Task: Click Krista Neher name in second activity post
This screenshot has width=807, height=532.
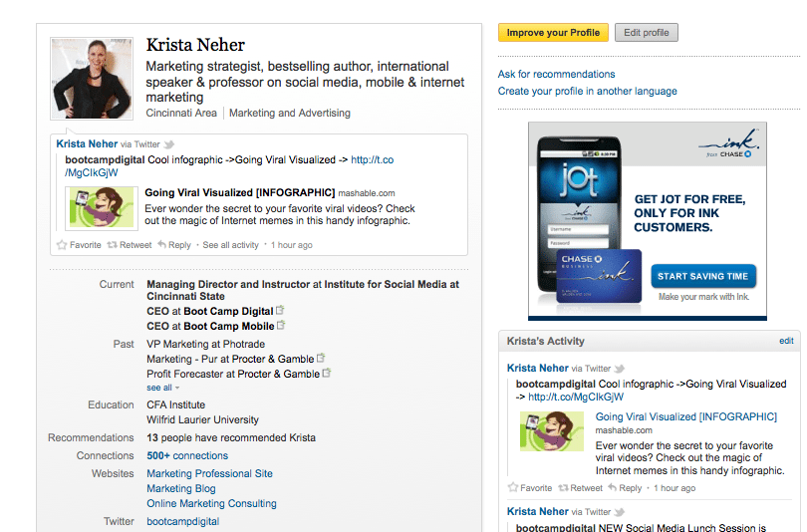Action: (538, 512)
